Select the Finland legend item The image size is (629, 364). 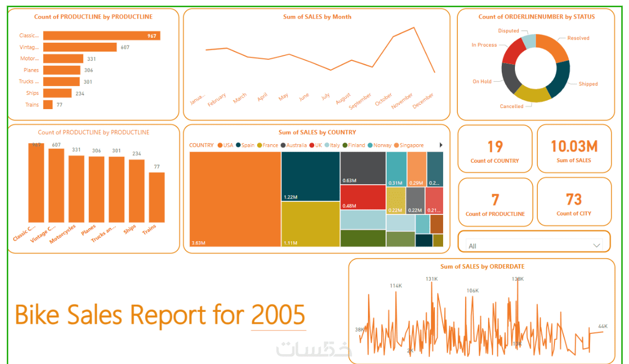354,145
